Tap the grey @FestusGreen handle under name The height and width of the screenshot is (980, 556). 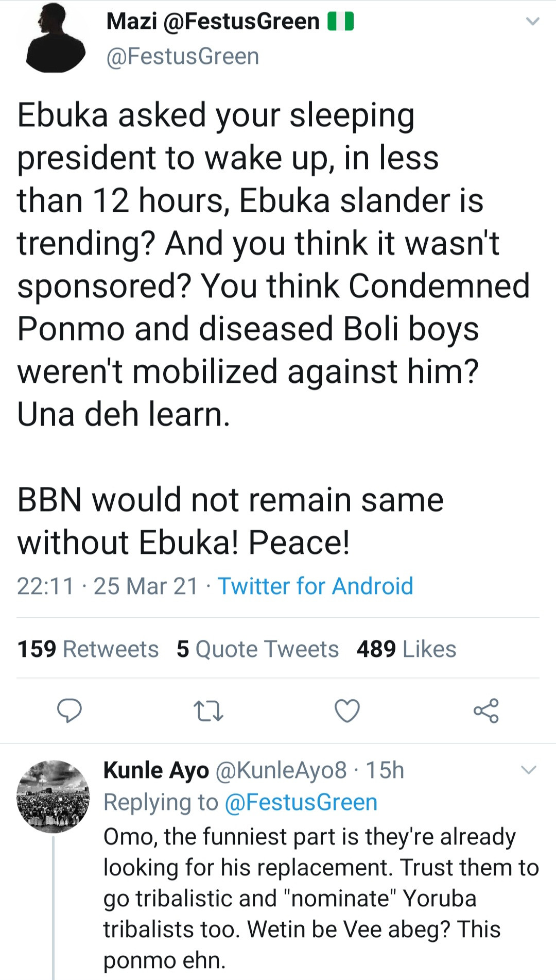click(182, 57)
